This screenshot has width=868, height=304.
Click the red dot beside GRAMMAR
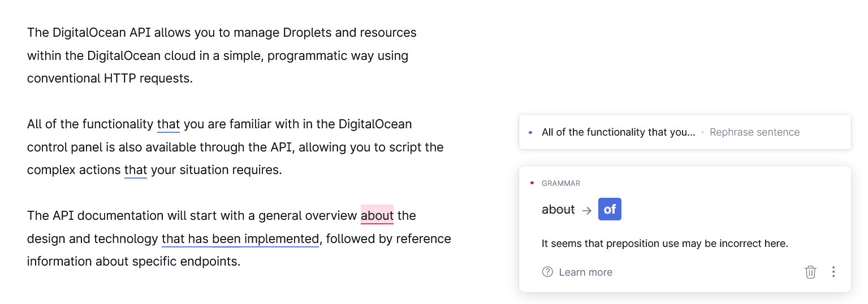(x=532, y=183)
